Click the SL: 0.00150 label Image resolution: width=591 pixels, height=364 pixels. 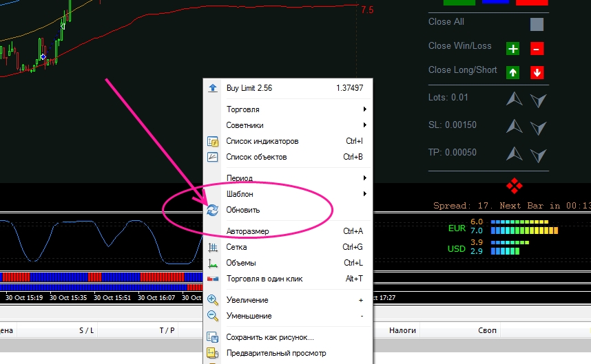click(453, 125)
